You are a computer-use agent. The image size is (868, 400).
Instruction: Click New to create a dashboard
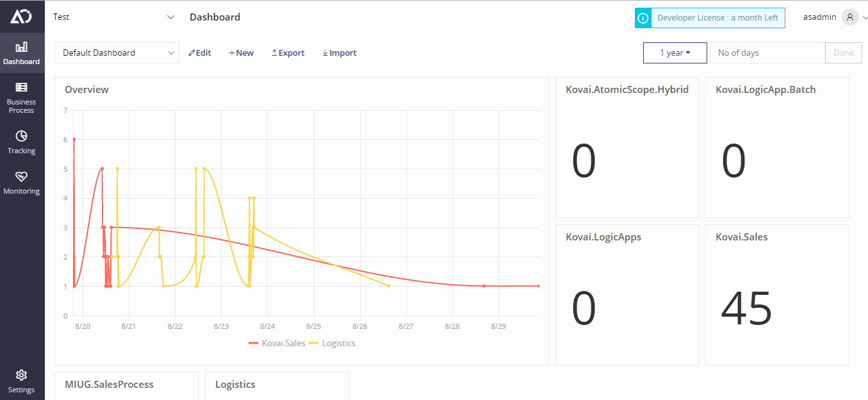pos(241,53)
